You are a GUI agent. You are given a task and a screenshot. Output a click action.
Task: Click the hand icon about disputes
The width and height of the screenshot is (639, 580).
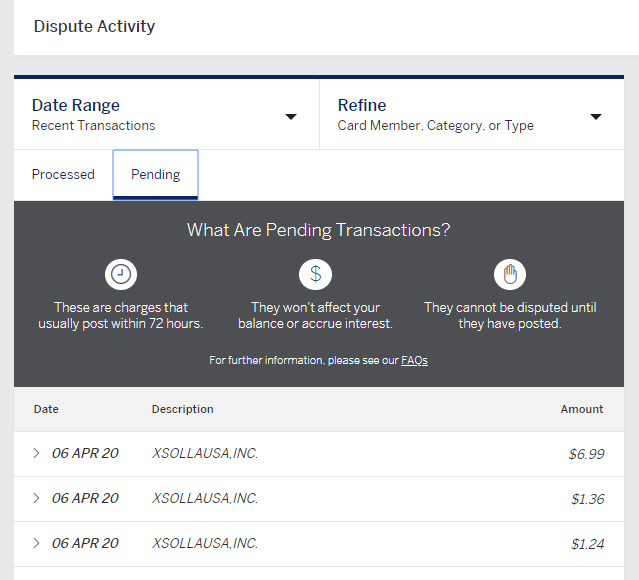tap(510, 274)
